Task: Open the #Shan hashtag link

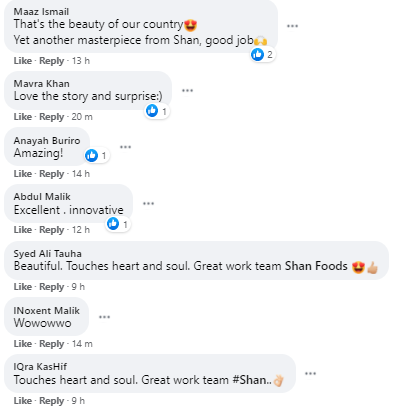Action: tap(249, 380)
